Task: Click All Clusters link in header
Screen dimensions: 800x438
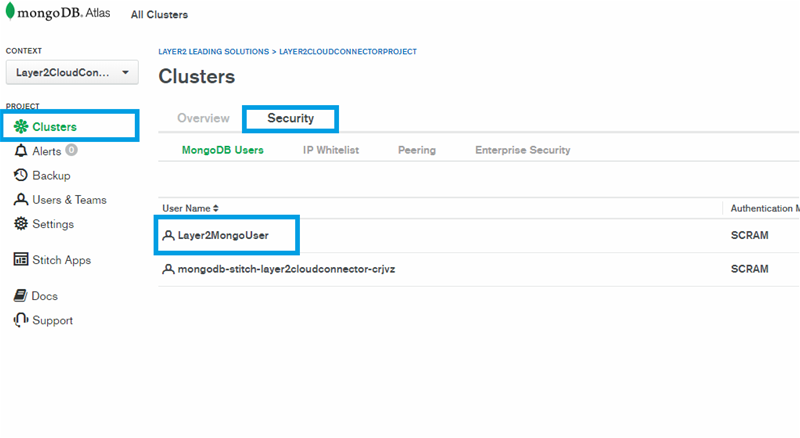Action: pyautogui.click(x=159, y=15)
